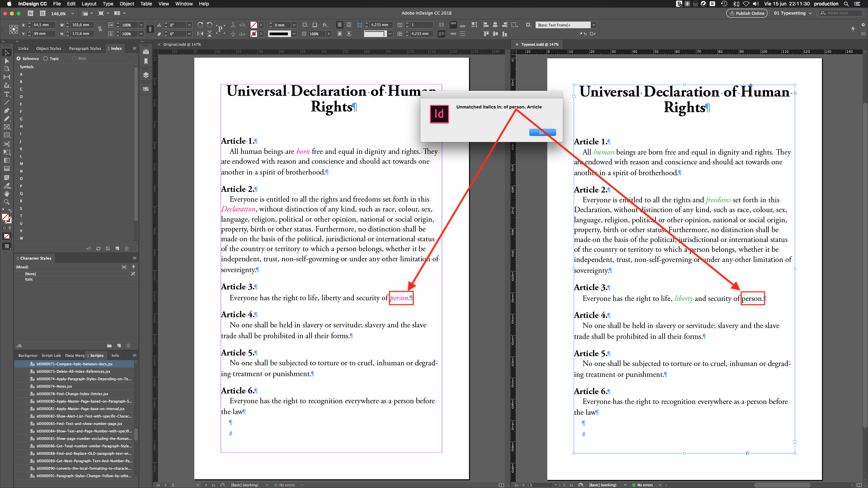The image size is (868, 488).
Task: Click the Adobe Stock search field
Action: click(841, 13)
